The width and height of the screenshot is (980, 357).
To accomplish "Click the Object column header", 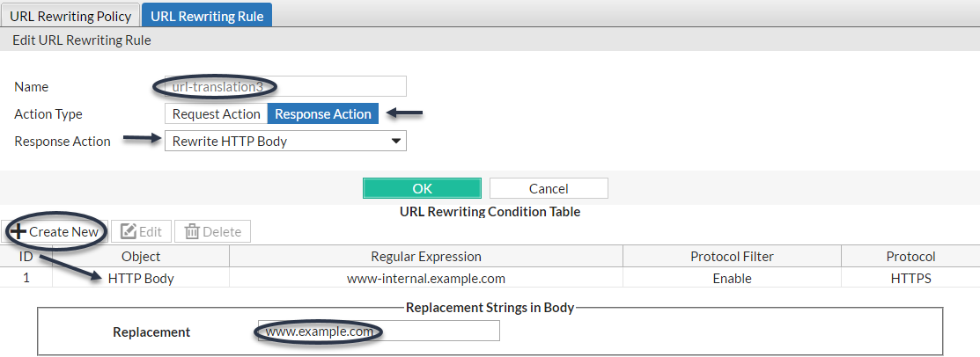I will [x=141, y=257].
